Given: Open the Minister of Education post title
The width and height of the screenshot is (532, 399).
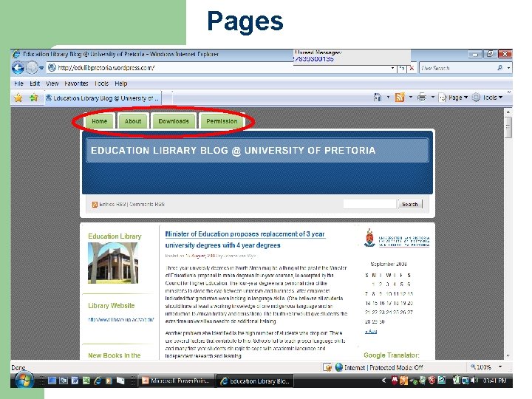Looking at the screenshot, I should 245,239.
